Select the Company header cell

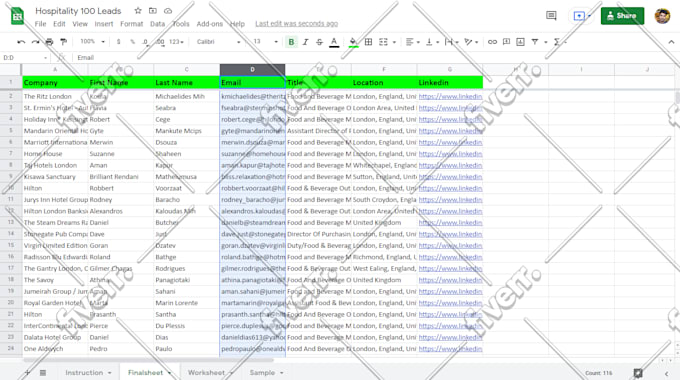[x=55, y=82]
